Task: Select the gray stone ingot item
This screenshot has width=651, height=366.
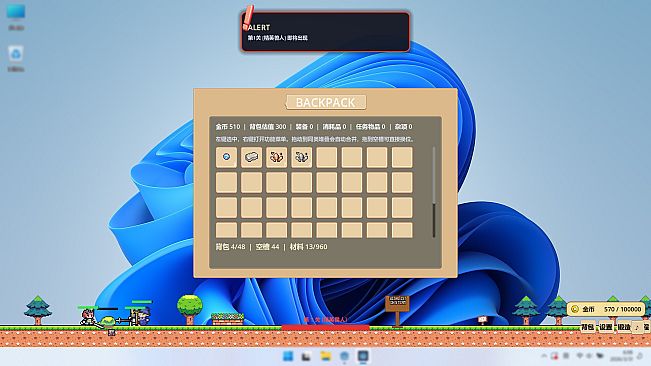Action: (251, 157)
